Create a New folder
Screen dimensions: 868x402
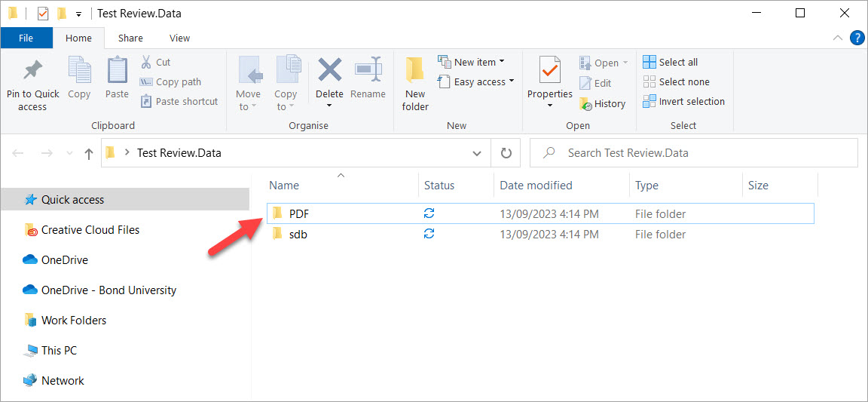point(415,83)
